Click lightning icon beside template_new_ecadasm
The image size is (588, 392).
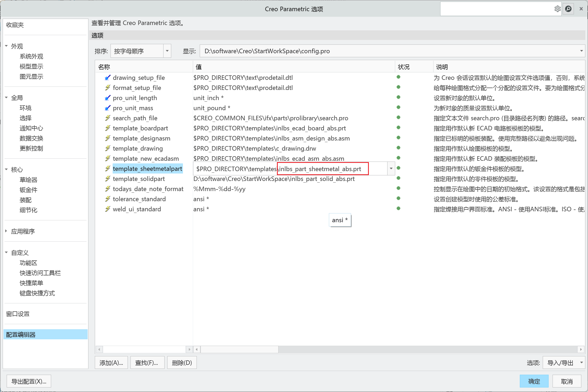point(108,158)
